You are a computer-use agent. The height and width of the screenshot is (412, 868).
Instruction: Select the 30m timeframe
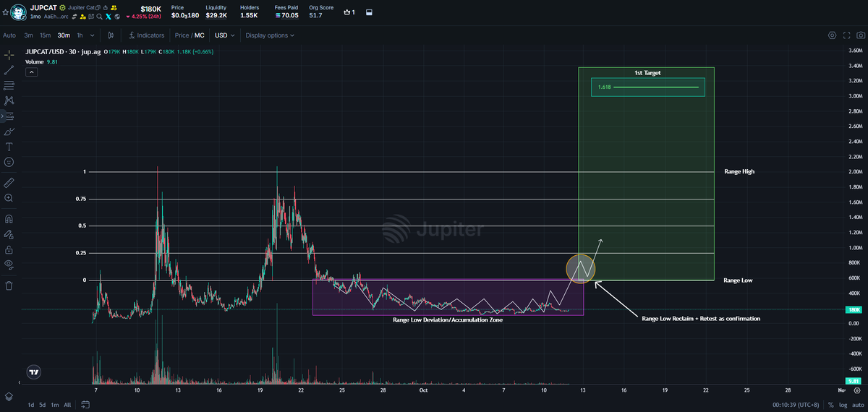tap(64, 35)
